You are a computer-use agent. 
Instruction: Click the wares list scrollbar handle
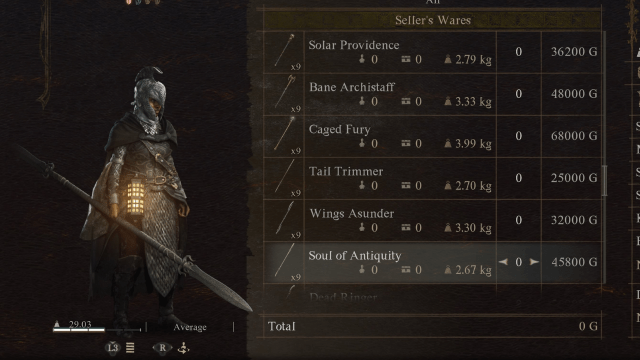click(604, 180)
